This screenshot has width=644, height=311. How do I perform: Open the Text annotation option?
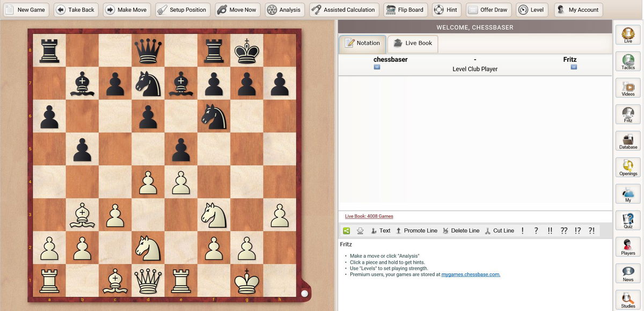[380, 231]
